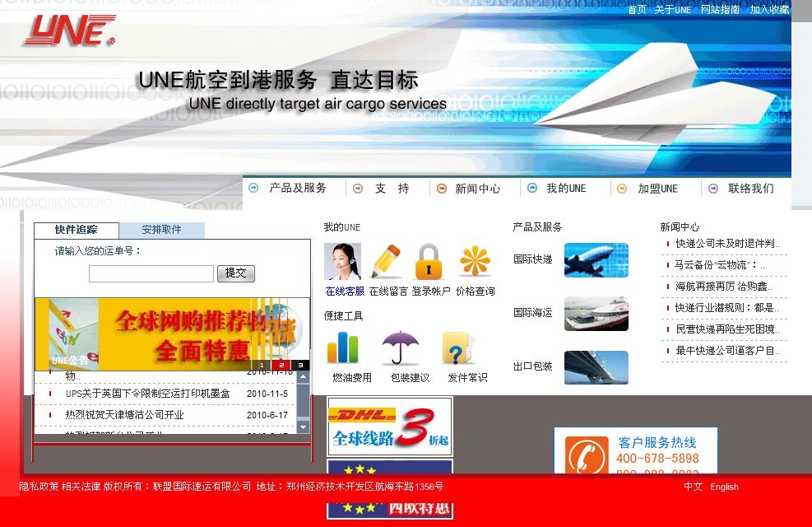The height and width of the screenshot is (527, 812).
Task: Click the tracking number input field
Action: pyautogui.click(x=151, y=273)
